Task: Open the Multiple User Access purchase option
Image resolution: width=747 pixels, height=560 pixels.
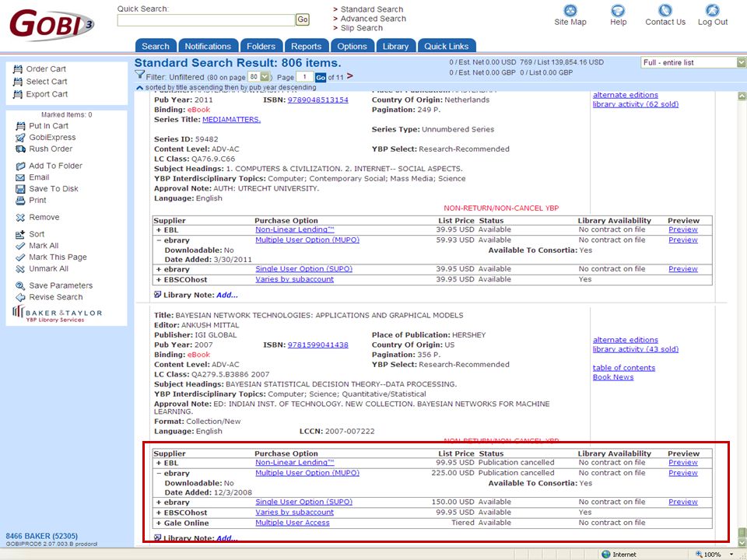Action: pyautogui.click(x=293, y=523)
